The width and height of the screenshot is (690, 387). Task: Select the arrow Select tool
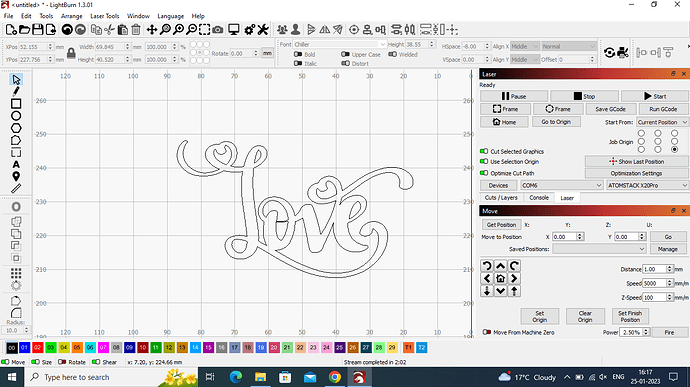16,80
